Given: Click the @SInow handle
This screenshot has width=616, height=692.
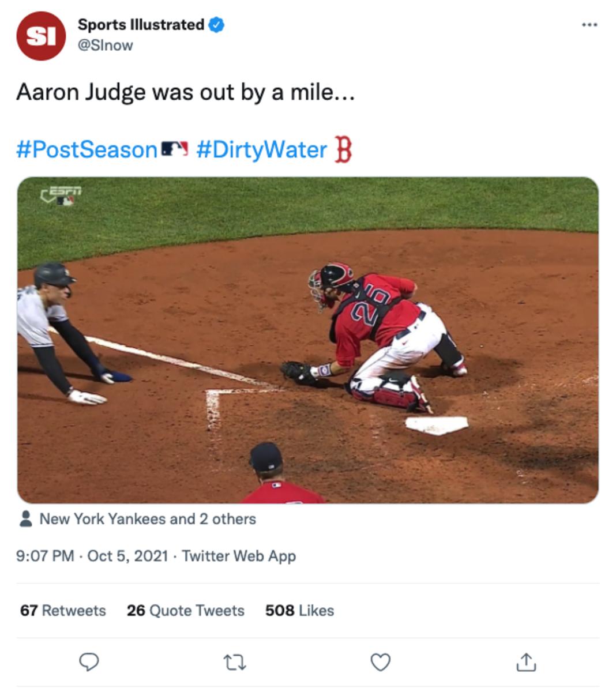Looking at the screenshot, I should (x=106, y=45).
